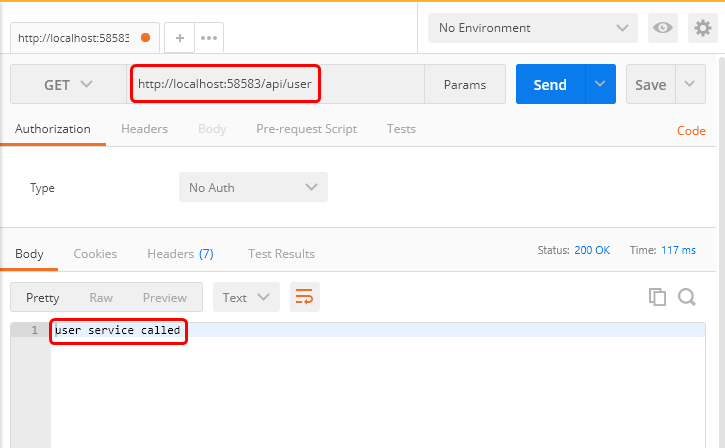Open the Code snippet link
Viewport: 725px width, 448px height.
691,131
